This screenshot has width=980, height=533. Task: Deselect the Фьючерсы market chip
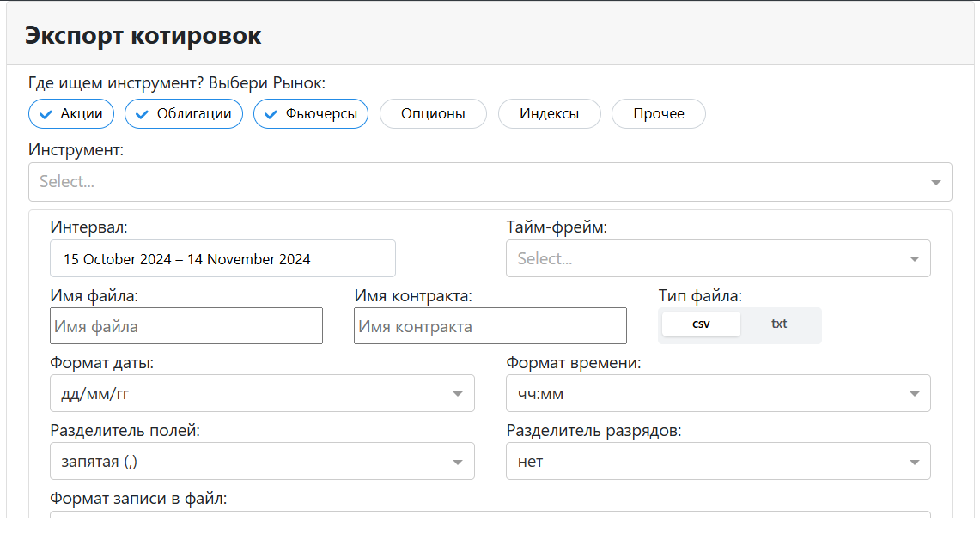(x=311, y=113)
